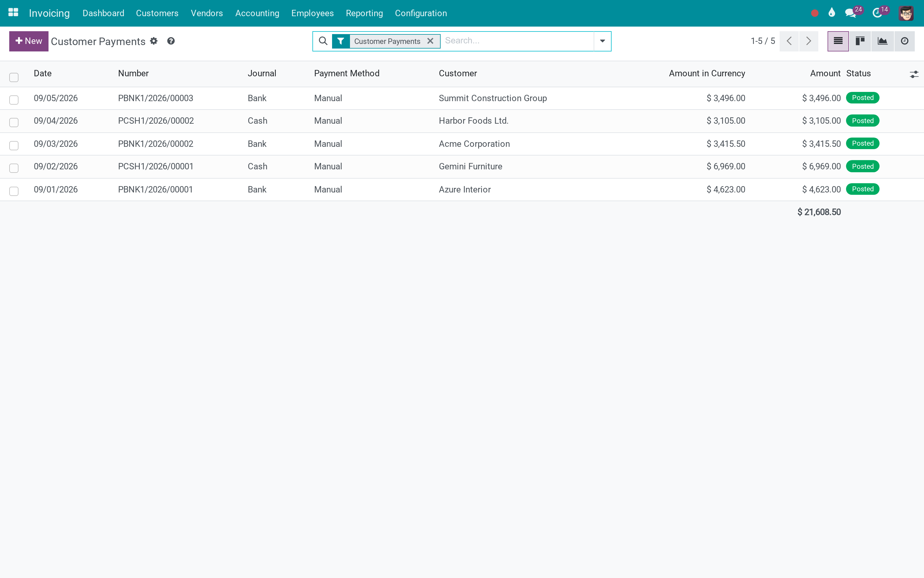924x578 pixels.
Task: Open optional columns adjust icon
Action: [914, 74]
